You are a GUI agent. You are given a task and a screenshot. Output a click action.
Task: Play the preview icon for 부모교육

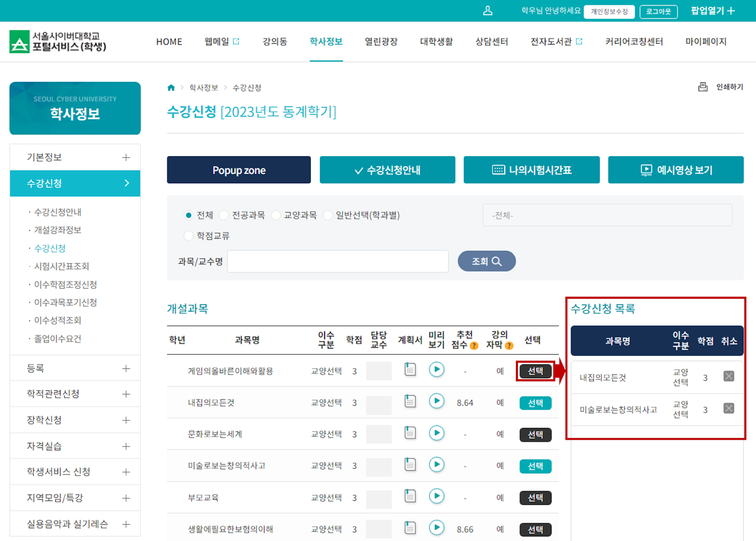[436, 496]
